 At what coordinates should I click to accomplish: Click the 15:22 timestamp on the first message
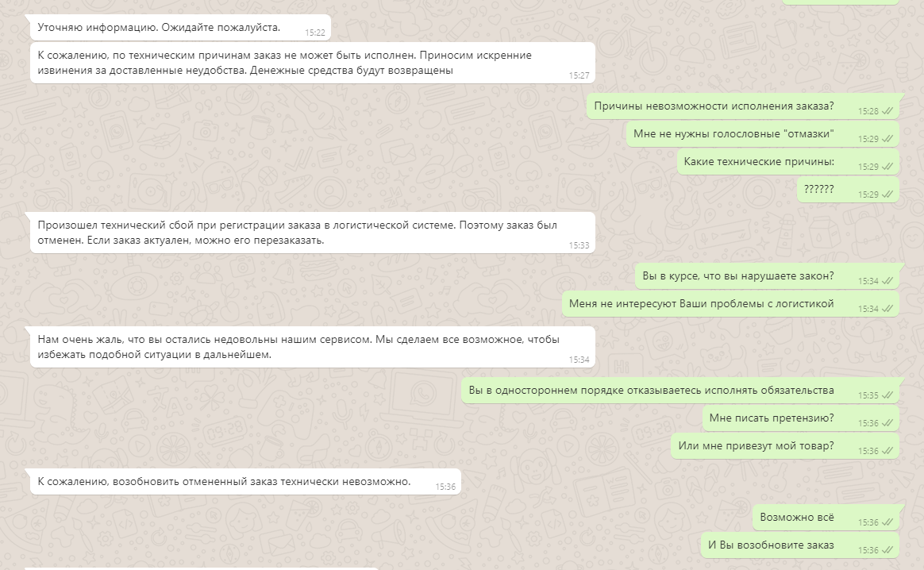[314, 33]
